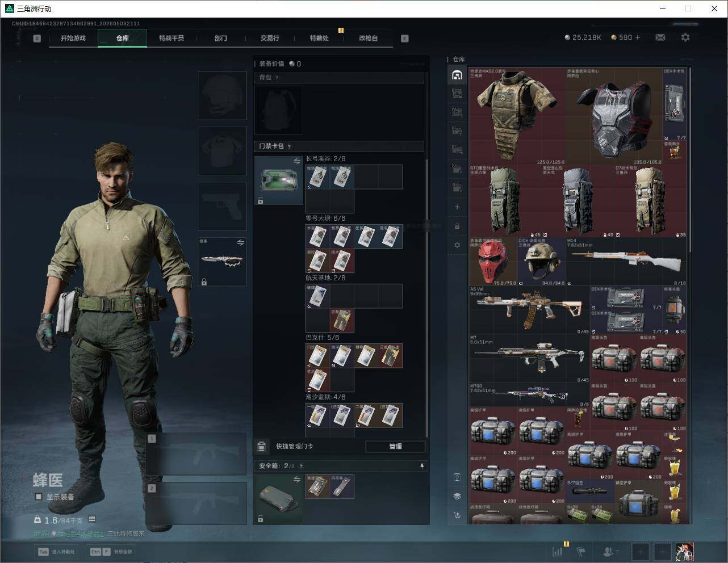Screen dimensions: 728x563
Task: Enable the 显示装备 checkbox
Action: (39, 497)
